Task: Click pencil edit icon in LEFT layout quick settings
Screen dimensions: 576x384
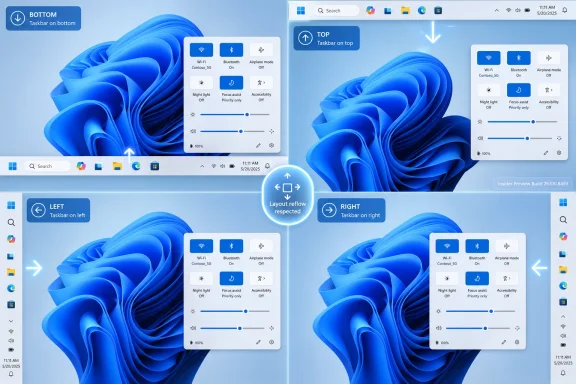Action: (x=258, y=342)
